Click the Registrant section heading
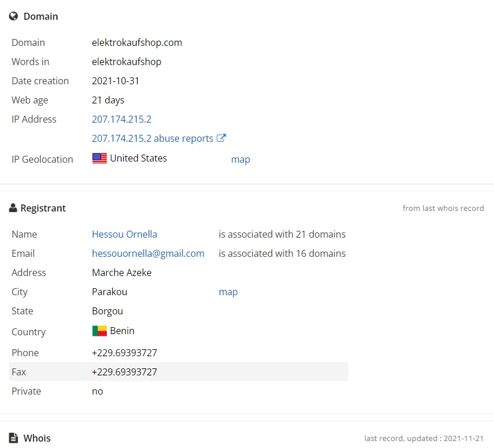The width and height of the screenshot is (494, 448). pos(43,208)
